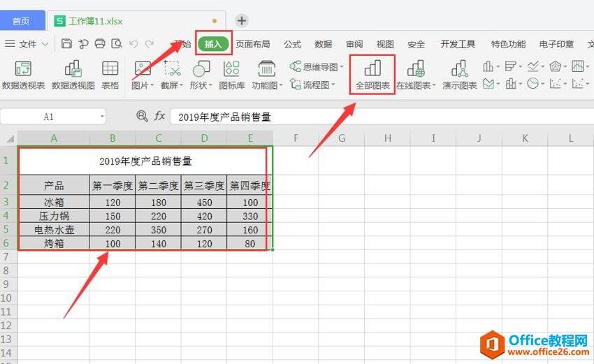Click the online charts (在线图表) icon
Screen dimensions: 594x364
click(416, 69)
